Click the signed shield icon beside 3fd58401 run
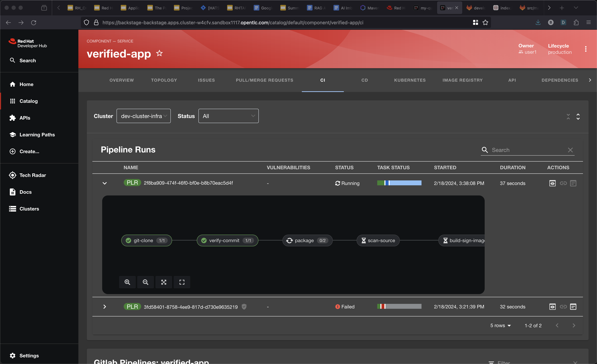This screenshot has width=597, height=364. click(x=244, y=307)
